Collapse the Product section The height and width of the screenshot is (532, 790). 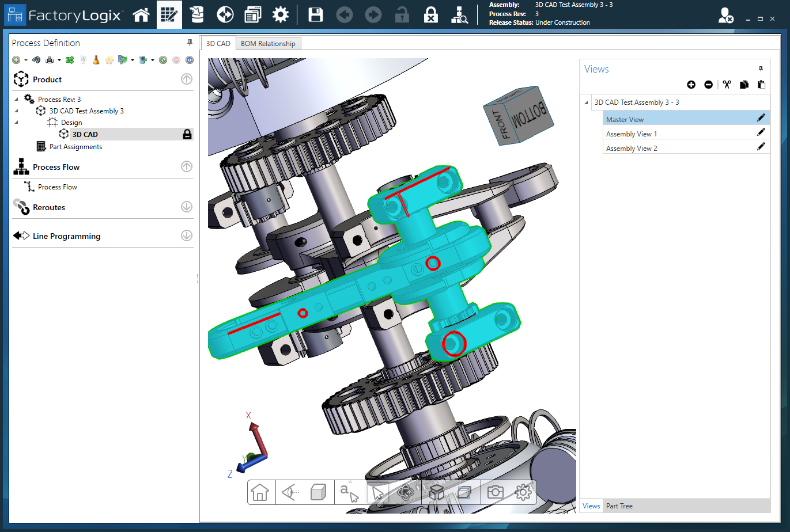pos(187,79)
